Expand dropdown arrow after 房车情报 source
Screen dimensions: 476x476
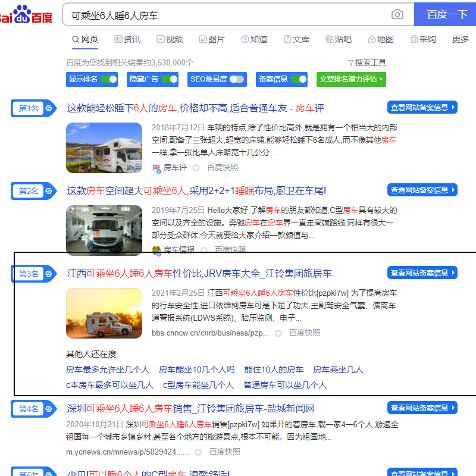[203, 250]
